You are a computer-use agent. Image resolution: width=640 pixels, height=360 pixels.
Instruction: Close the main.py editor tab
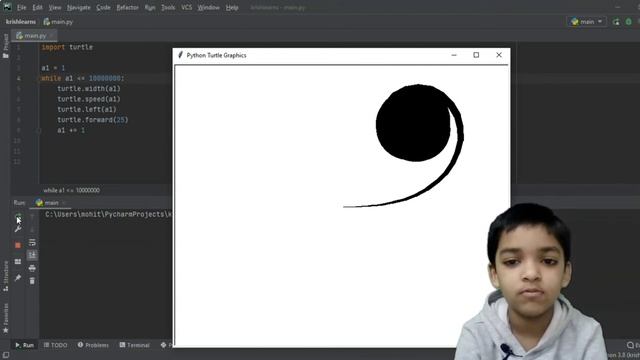click(52, 36)
